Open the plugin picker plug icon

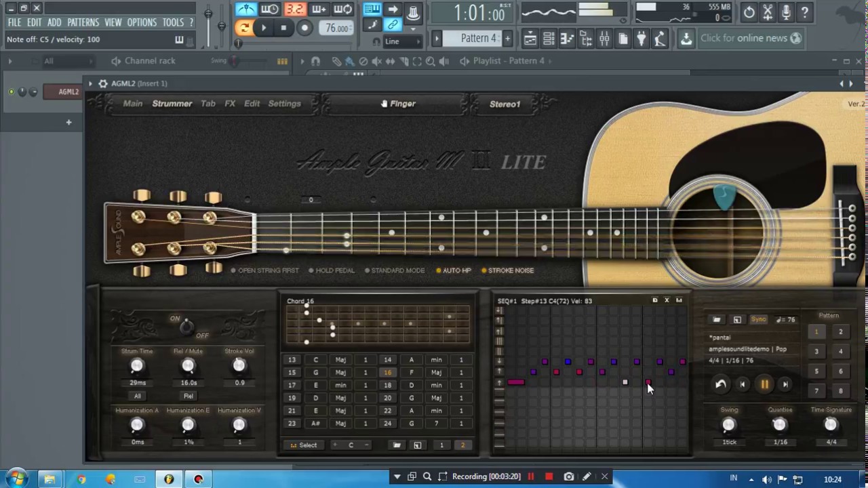[x=641, y=39]
